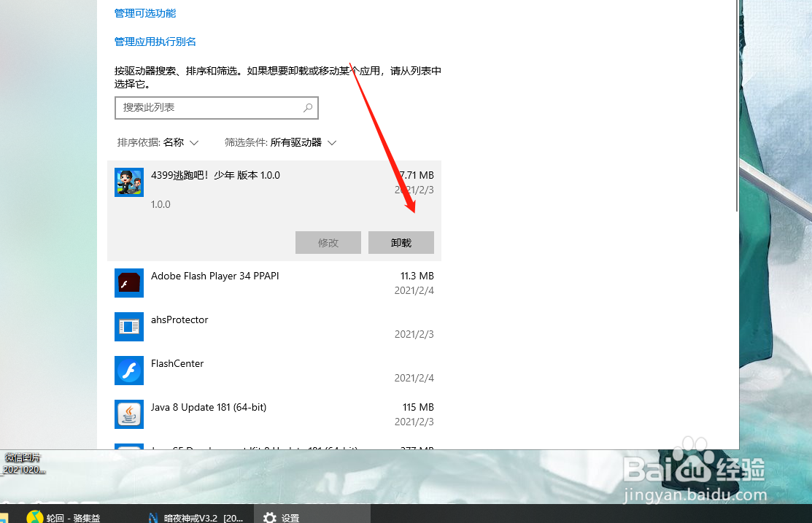Click the 4399逃跑吧 少年 app icon
812x523 pixels.
(129, 182)
